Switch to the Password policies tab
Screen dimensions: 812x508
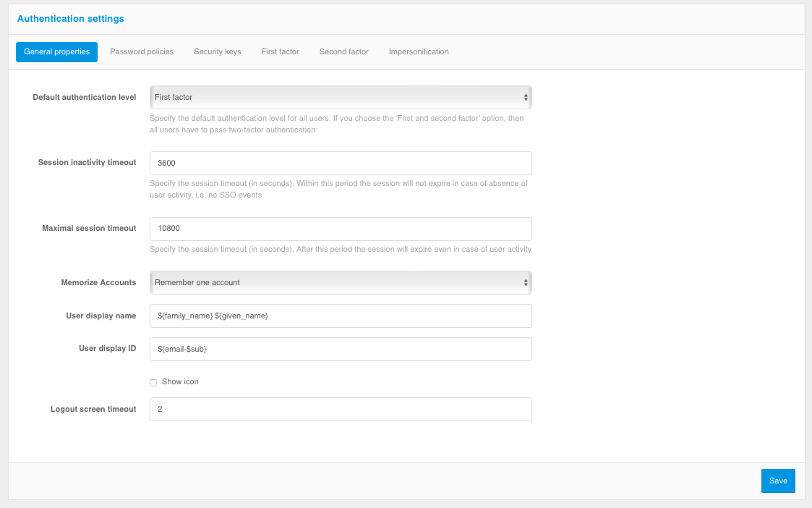[x=142, y=52]
